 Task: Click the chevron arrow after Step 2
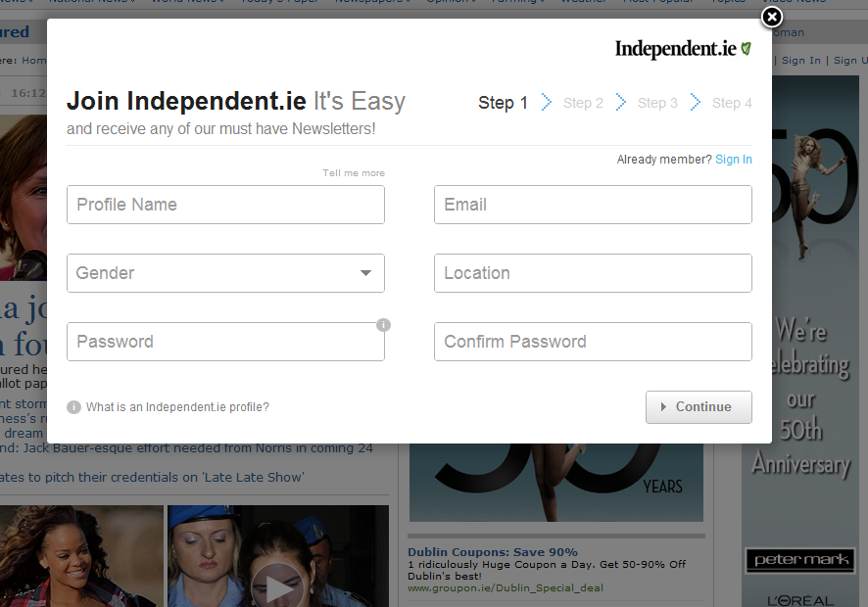point(621,103)
